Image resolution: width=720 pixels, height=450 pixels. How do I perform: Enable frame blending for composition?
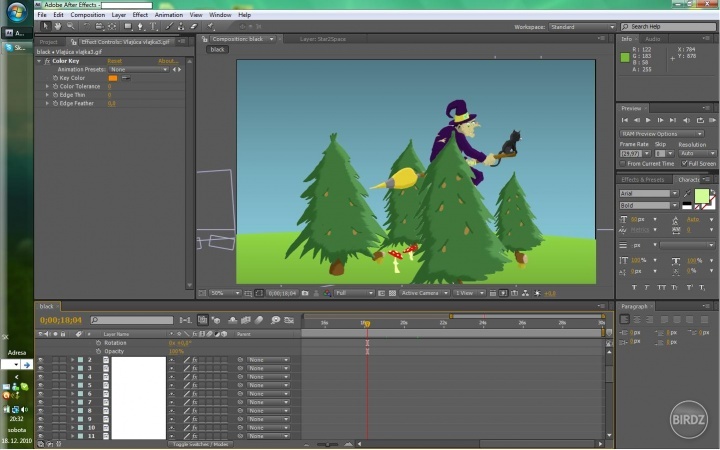(x=246, y=320)
